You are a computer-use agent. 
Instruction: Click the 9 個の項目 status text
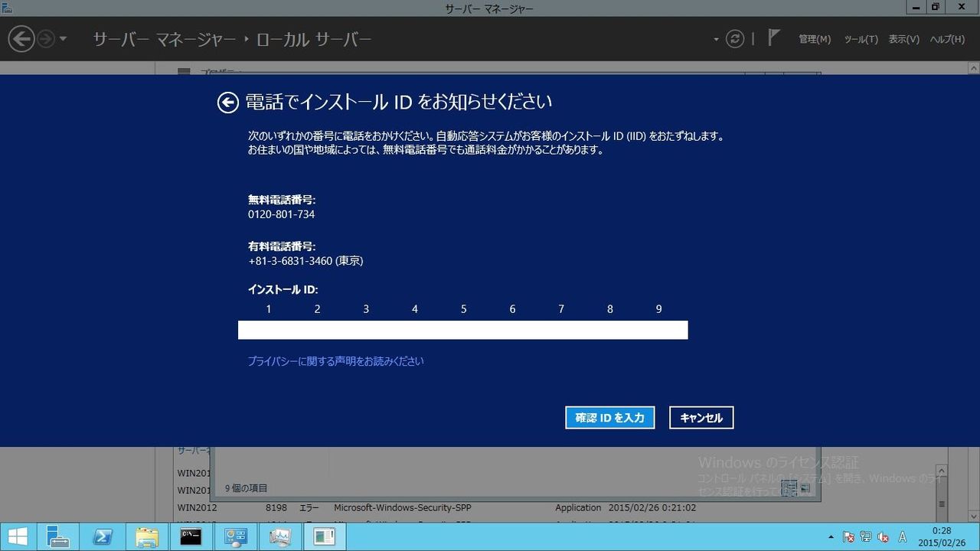tap(247, 488)
